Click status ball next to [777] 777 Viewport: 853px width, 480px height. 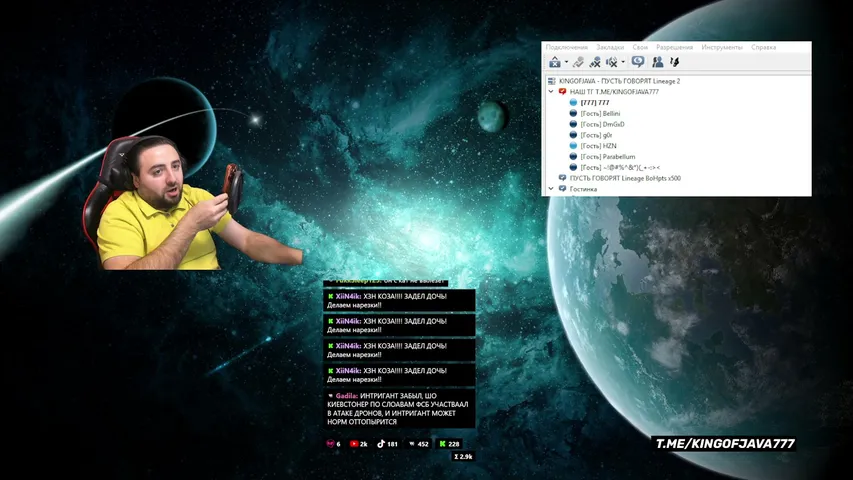pyautogui.click(x=573, y=102)
